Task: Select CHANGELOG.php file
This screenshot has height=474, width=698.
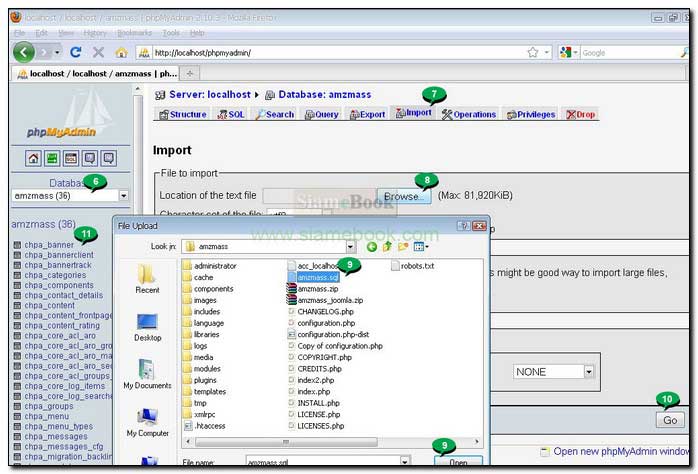Action: tap(321, 312)
